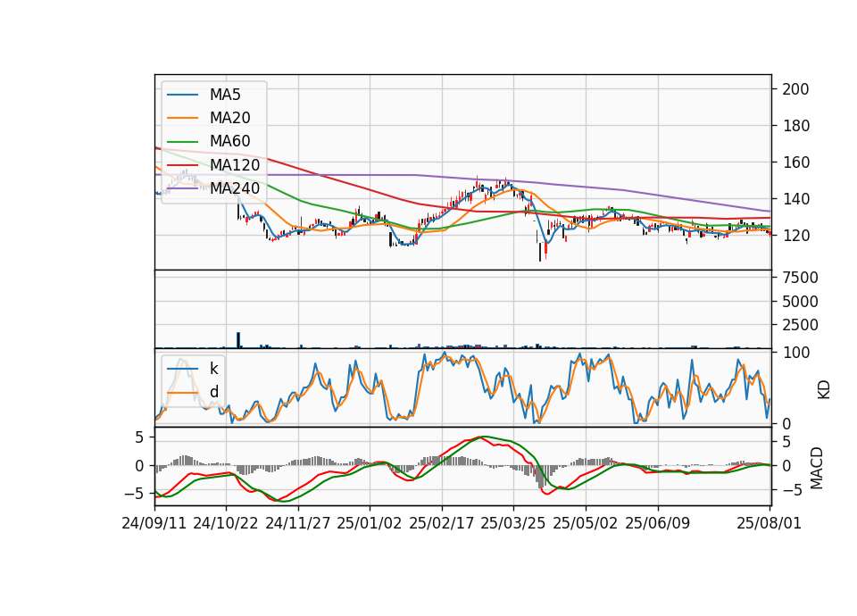The height and width of the screenshot is (616, 857).
Task: Click the 120 price axis label
Action: pos(795,236)
